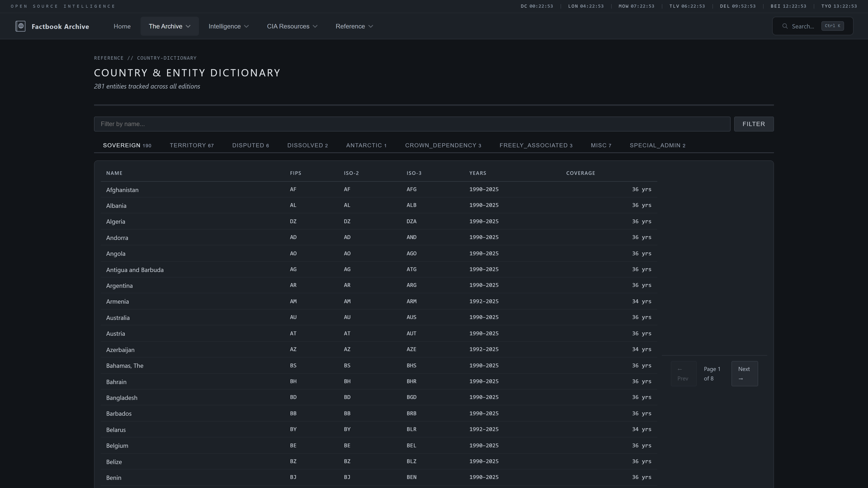
Task: Click the search magnifier icon
Action: pyautogui.click(x=785, y=26)
